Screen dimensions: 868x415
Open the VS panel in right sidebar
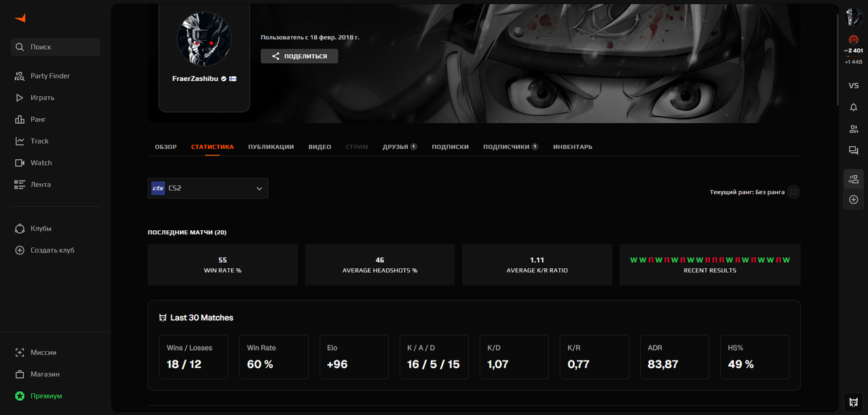point(854,86)
